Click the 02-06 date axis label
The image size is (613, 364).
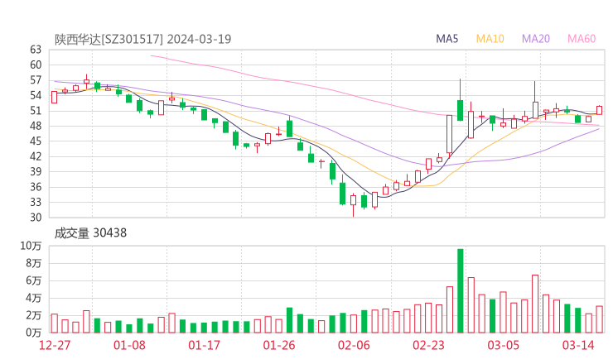tap(354, 345)
